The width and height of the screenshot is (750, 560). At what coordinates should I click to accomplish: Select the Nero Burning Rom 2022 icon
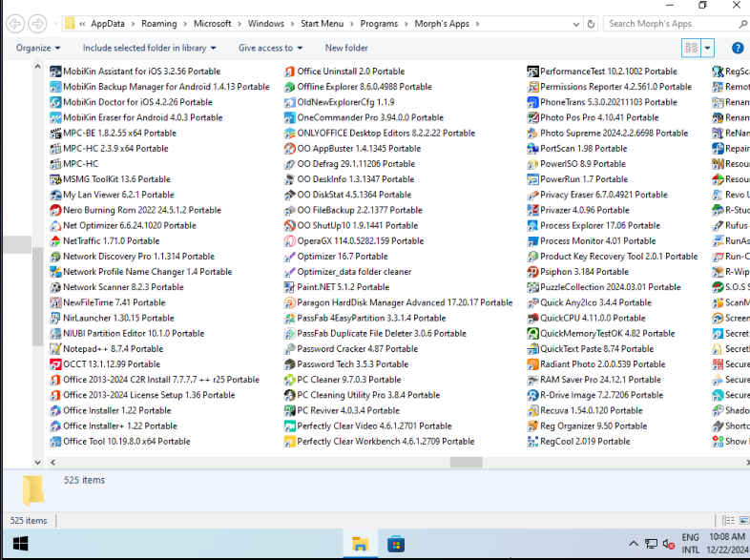click(55, 210)
